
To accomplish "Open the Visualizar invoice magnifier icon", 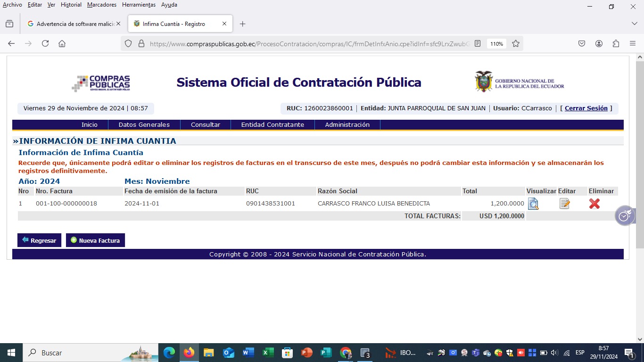I will click(x=533, y=204).
